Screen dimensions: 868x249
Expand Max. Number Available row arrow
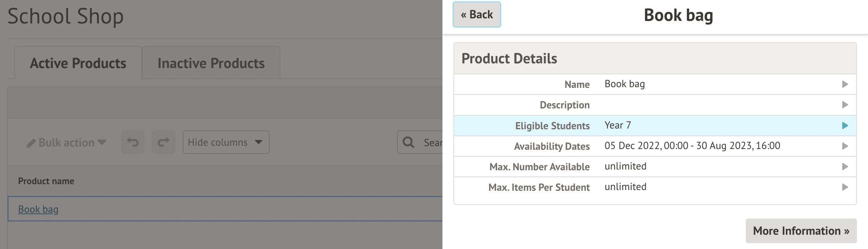click(x=845, y=167)
